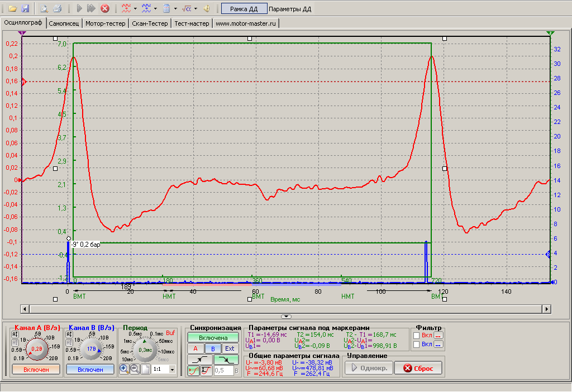
Task: Open the square root alpha dropdown arrow
Action: click(x=196, y=8)
